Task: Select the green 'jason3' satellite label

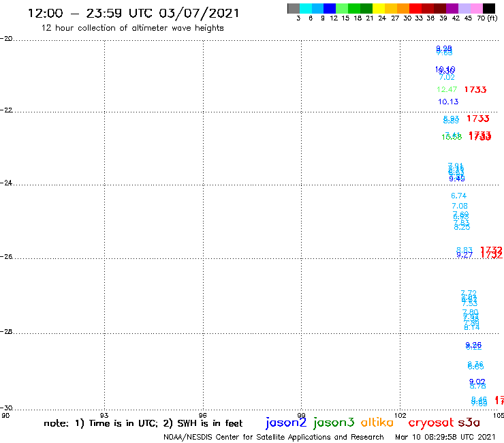Action: tap(334, 423)
